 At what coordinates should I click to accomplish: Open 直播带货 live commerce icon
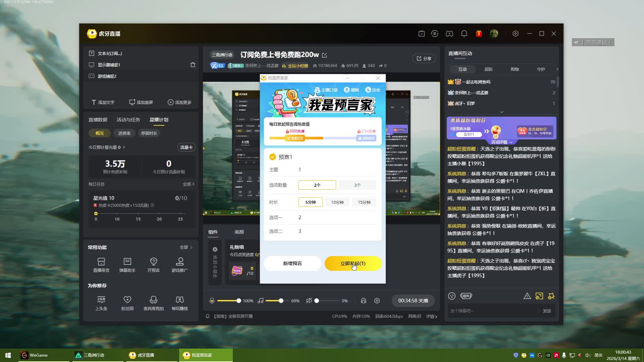pos(101,262)
